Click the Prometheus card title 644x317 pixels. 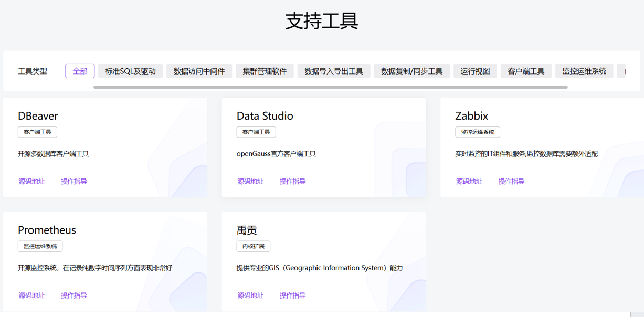[x=47, y=230]
